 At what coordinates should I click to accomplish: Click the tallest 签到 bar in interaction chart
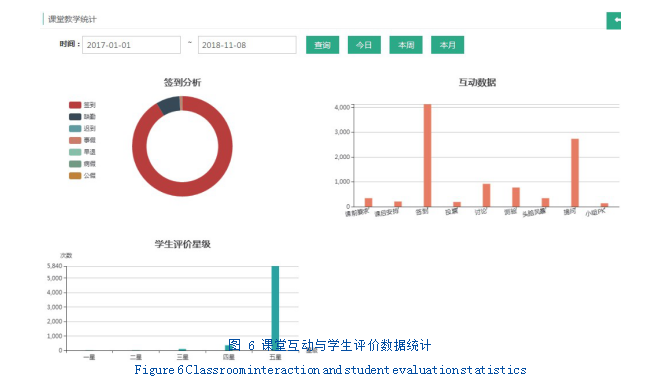(x=427, y=155)
